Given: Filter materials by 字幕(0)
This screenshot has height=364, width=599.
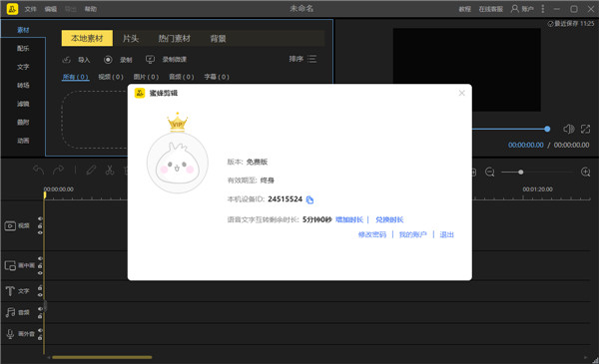Looking at the screenshot, I should (x=217, y=77).
